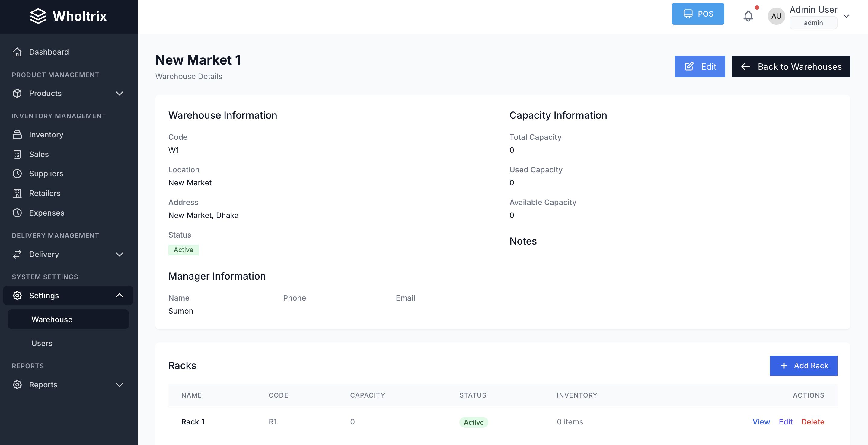Click the Suppliers clock icon in sidebar
The height and width of the screenshot is (445, 868).
click(17, 174)
